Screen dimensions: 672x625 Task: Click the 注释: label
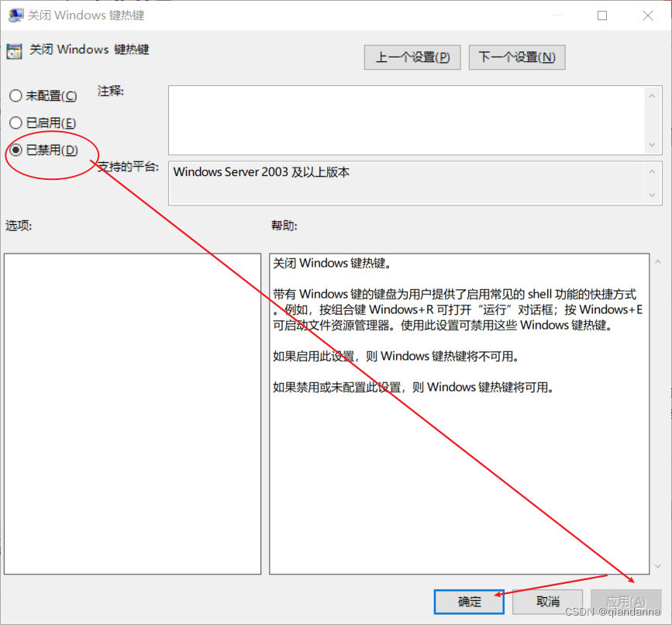[111, 91]
